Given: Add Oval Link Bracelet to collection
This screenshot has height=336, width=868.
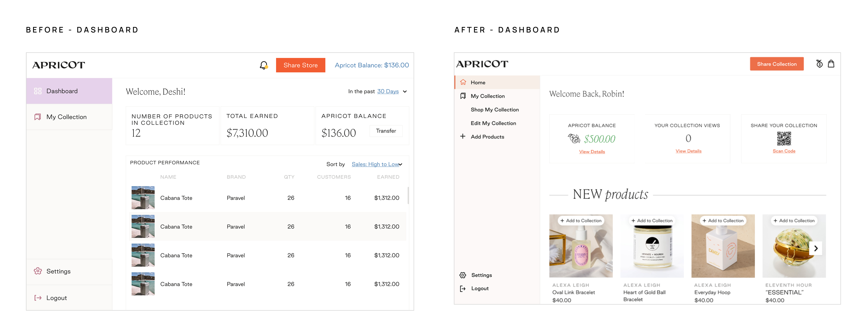Looking at the screenshot, I should point(581,221).
